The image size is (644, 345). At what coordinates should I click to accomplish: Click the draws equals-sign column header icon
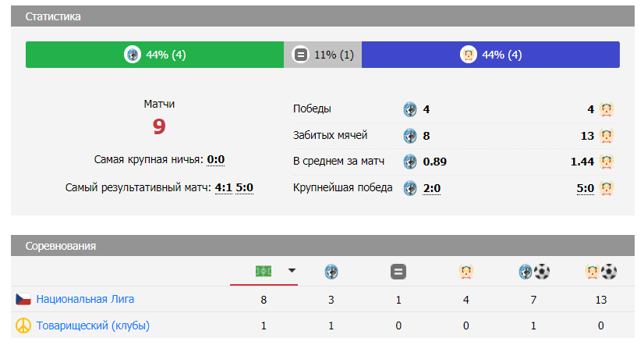click(x=398, y=272)
